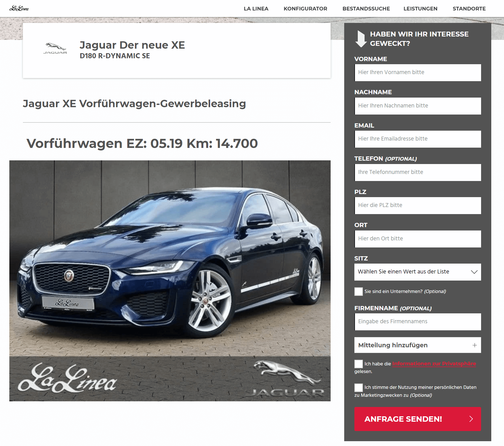Focus the Nachname input field
This screenshot has width=504, height=446.
[x=418, y=106]
